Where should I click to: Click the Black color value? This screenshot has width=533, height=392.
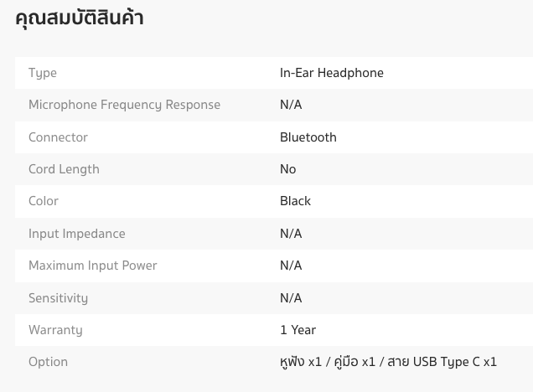[295, 201]
